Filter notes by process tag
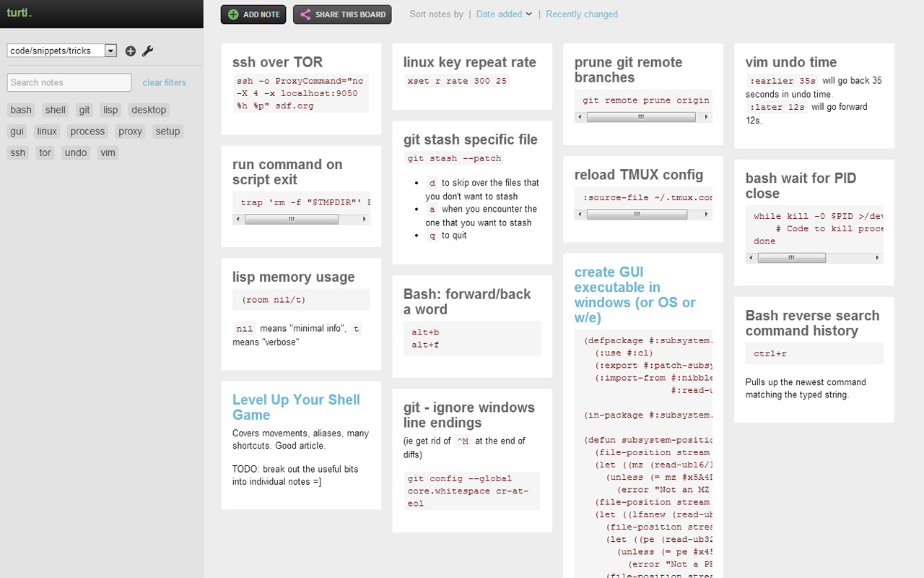 [x=87, y=131]
